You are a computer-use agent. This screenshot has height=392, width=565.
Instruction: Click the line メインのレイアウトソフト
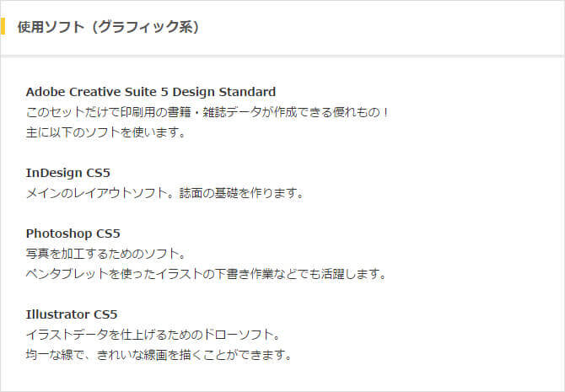click(x=164, y=194)
